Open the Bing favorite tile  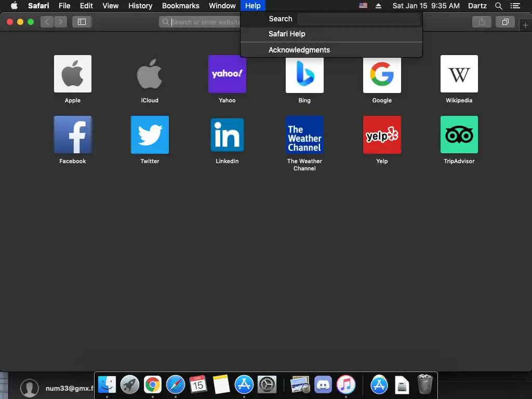click(x=304, y=75)
